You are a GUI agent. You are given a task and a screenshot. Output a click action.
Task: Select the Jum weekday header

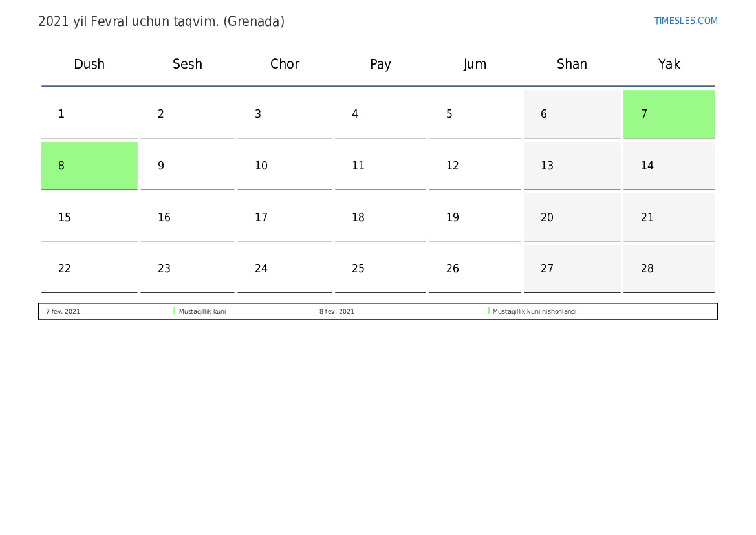pyautogui.click(x=475, y=64)
